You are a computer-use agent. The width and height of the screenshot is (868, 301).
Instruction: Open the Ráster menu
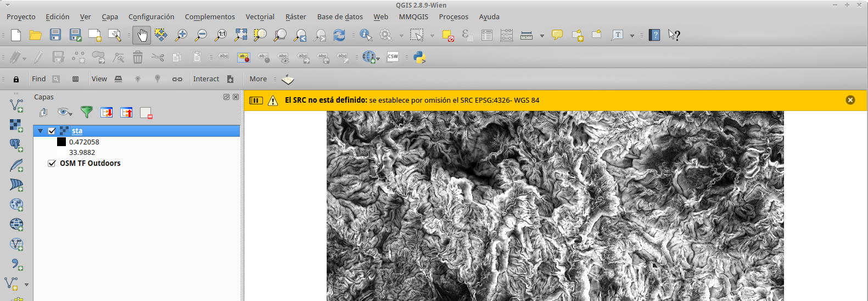point(295,17)
